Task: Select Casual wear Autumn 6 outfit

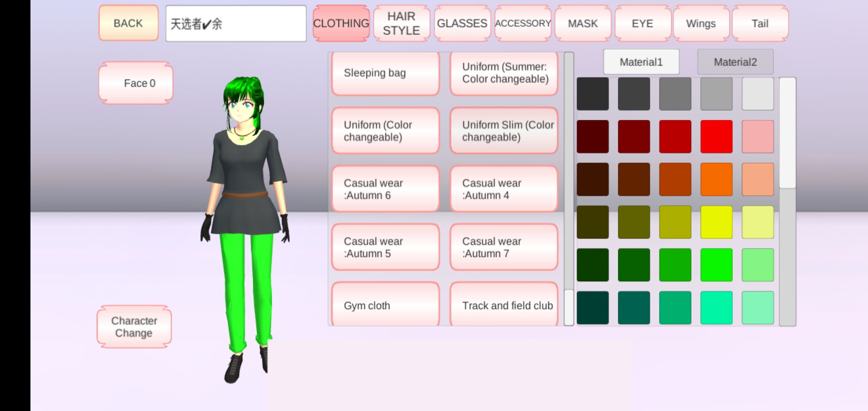Action: tap(385, 189)
